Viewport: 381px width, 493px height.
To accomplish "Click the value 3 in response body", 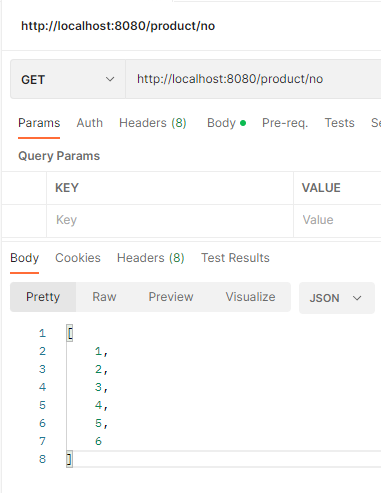I will pos(98,387).
